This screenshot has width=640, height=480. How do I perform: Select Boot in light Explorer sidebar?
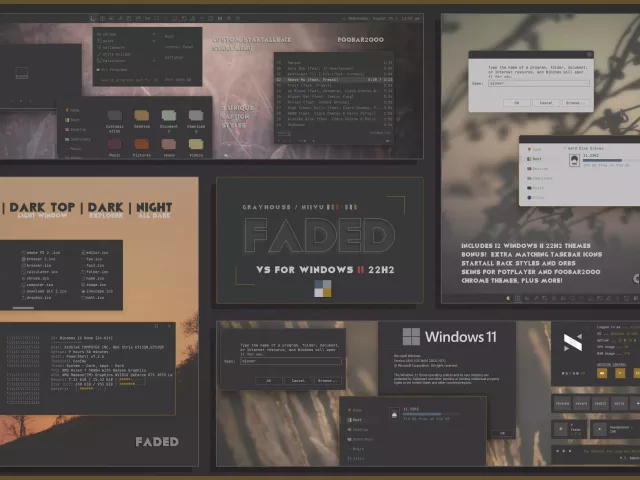[535, 159]
